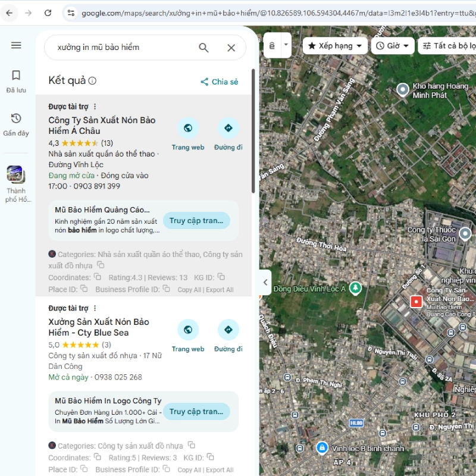Copy Place ID of Blue Sea listing
This screenshot has width=476, height=476.
tap(84, 468)
